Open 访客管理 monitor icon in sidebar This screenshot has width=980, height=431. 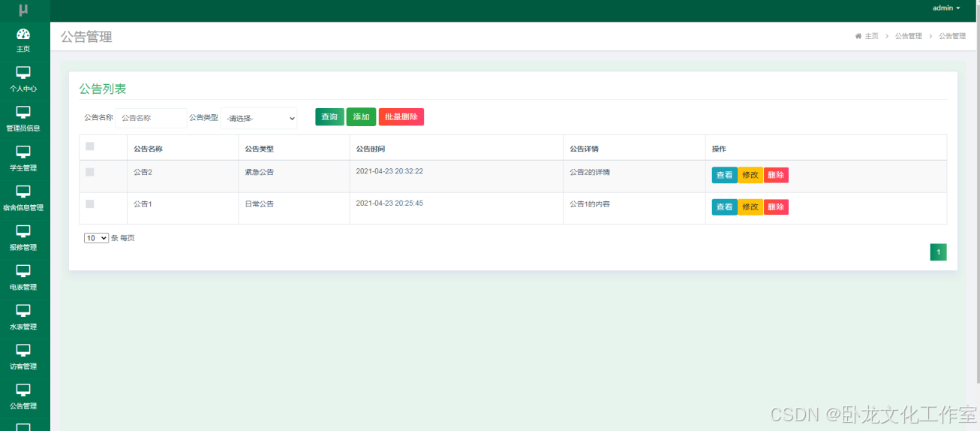[x=23, y=351]
